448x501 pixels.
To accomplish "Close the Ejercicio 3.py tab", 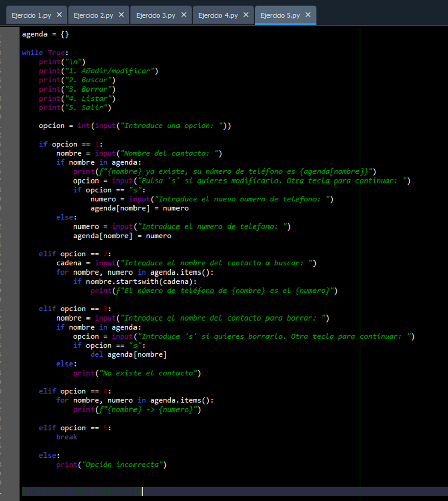I will point(184,15).
